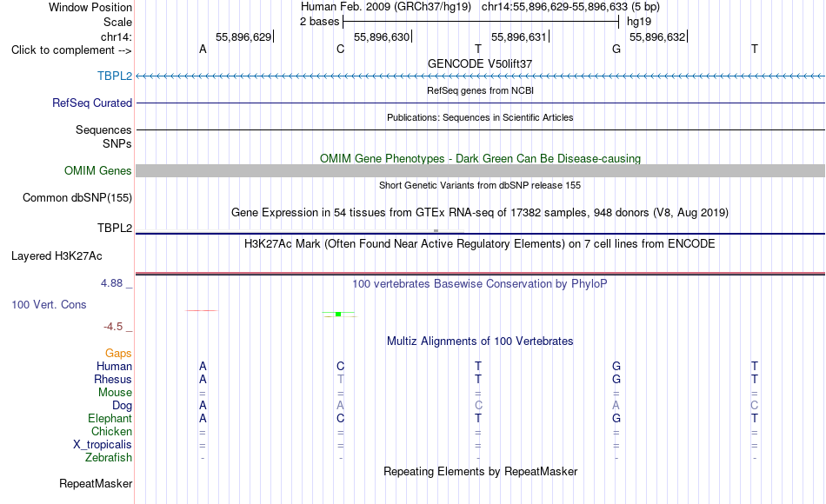Click the red PhyloP conservation bar
This screenshot has width=826, height=504.
[201, 311]
